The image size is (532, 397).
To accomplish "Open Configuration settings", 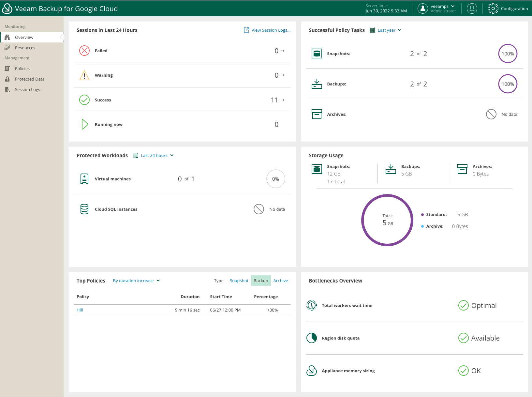I will pyautogui.click(x=508, y=8).
